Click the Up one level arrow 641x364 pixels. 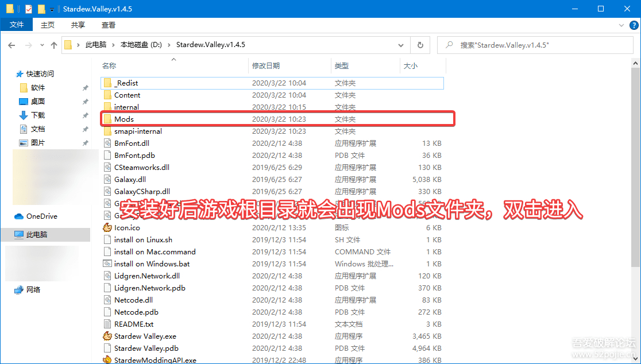pos(54,45)
